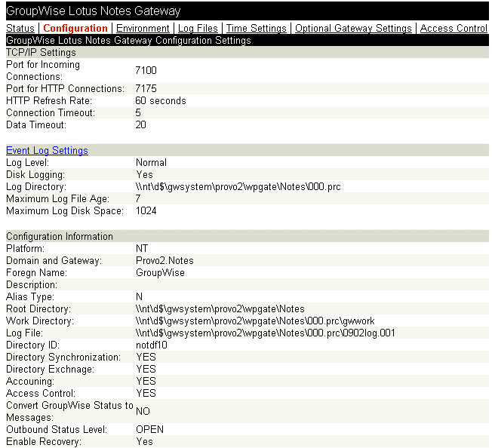Click the Data Timeout value 20
Screen dimensions: 492x448
(x=141, y=124)
